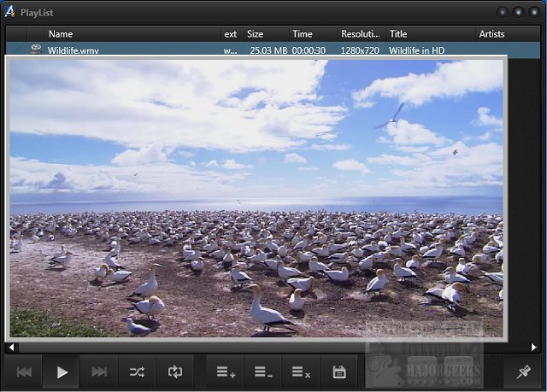Viewport: 547px width, 392px height.
Task: Click the video file icon beside Wildlife.wmv
Action: coord(36,50)
